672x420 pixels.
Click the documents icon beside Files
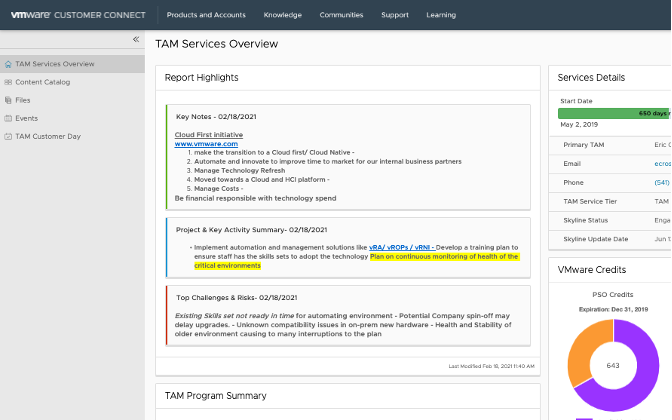[8, 100]
